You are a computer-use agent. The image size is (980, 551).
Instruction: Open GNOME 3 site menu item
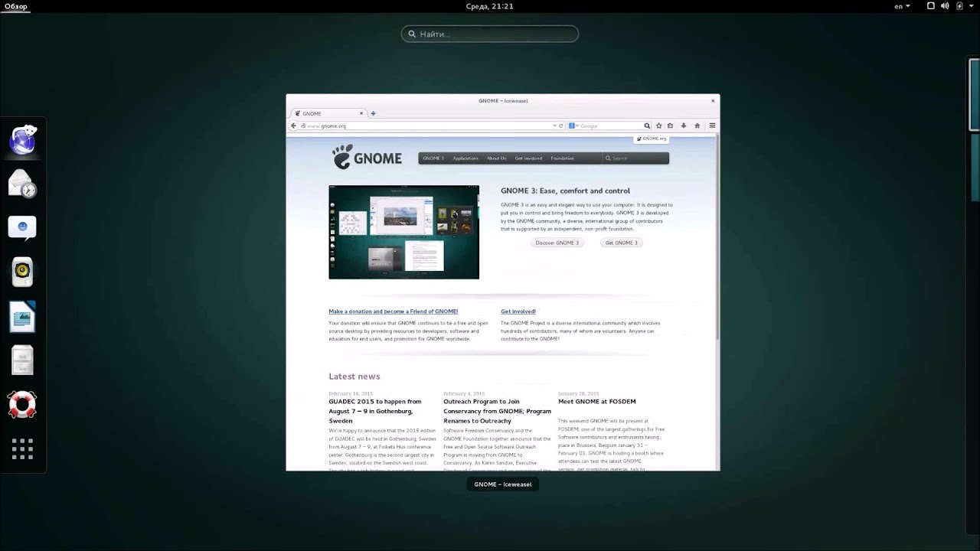pos(433,158)
